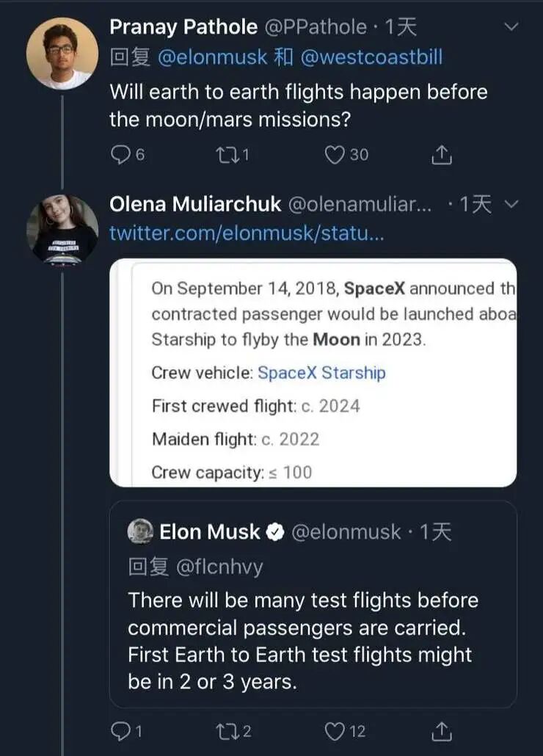Follow the twitter.com/elonmusk status link
The width and height of the screenshot is (543, 756).
(x=246, y=233)
